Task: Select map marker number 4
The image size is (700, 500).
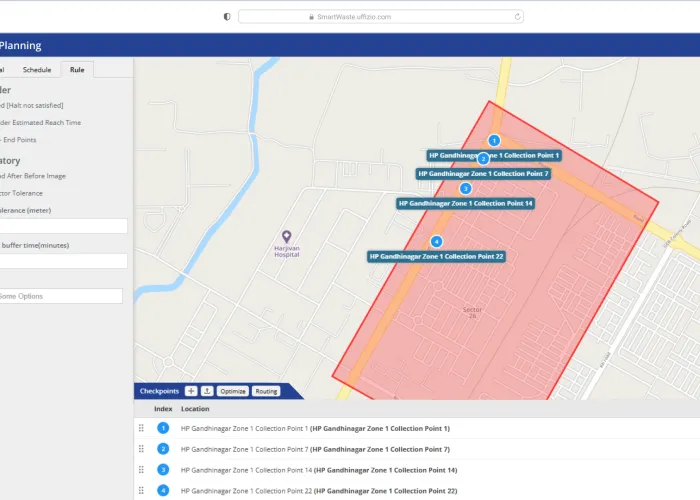Action: [436, 241]
